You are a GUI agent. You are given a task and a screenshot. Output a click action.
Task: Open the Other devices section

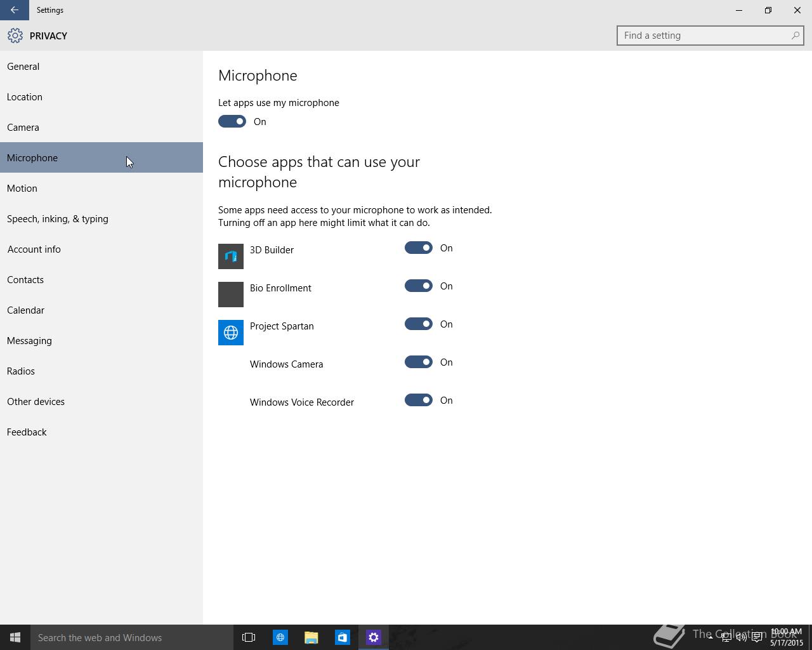click(101, 401)
